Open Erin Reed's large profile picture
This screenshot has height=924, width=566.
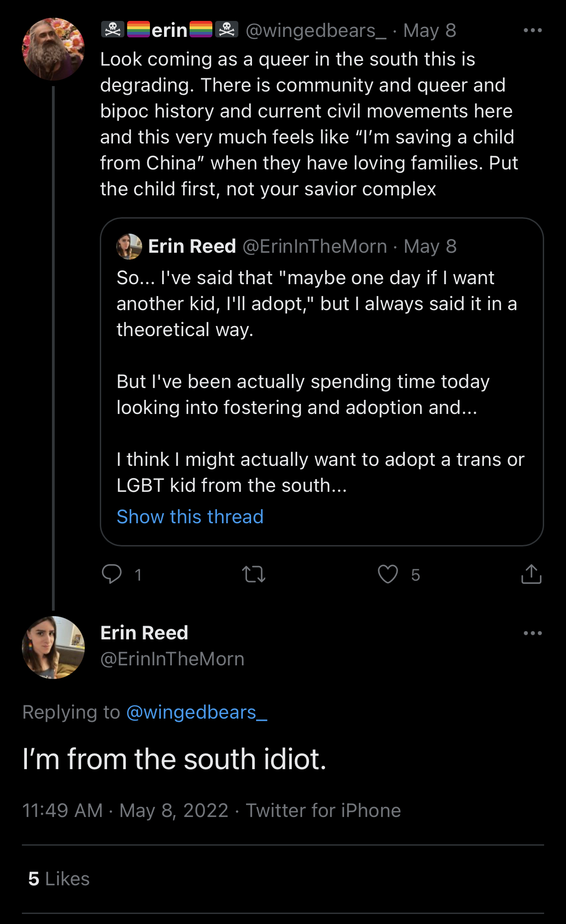(53, 647)
